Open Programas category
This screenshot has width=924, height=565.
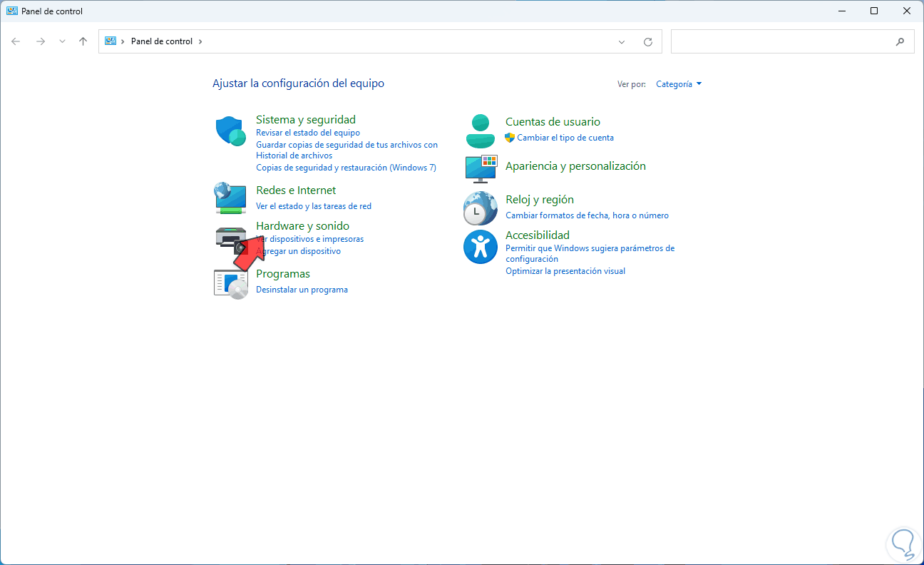click(283, 274)
